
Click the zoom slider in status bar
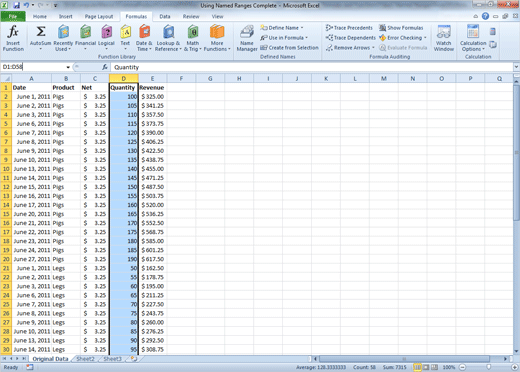pyautogui.click(x=488, y=367)
